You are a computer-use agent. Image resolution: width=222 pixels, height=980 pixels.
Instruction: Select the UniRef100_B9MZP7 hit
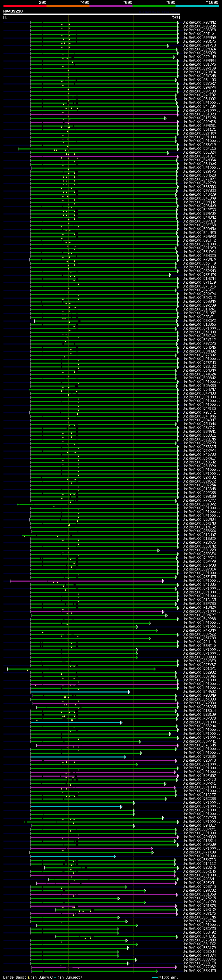199,615
